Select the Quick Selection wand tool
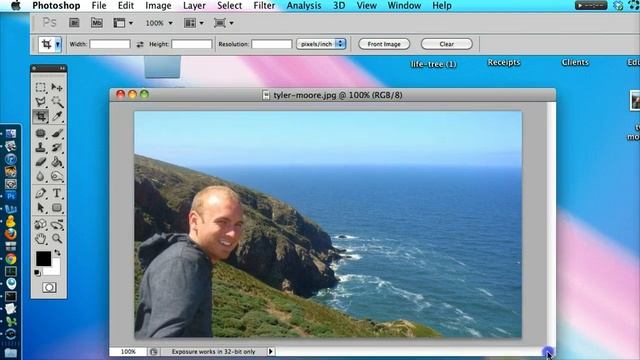Viewport: 640px width, 360px height. 57,102
